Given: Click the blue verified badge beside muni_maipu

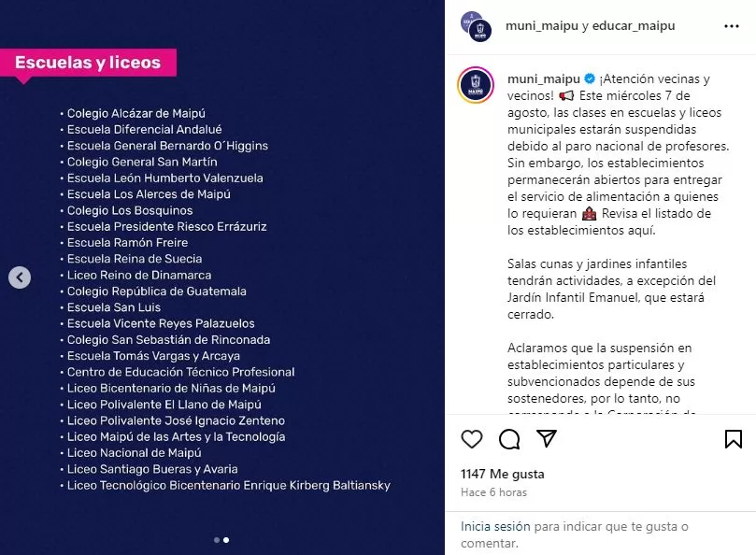Looking at the screenshot, I should (590, 79).
